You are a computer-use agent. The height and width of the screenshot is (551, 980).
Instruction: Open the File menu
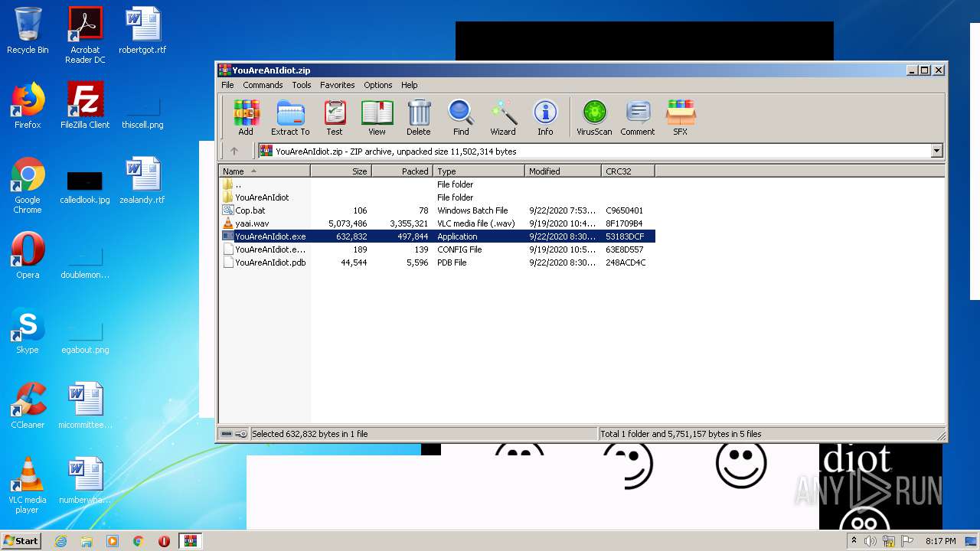227,85
